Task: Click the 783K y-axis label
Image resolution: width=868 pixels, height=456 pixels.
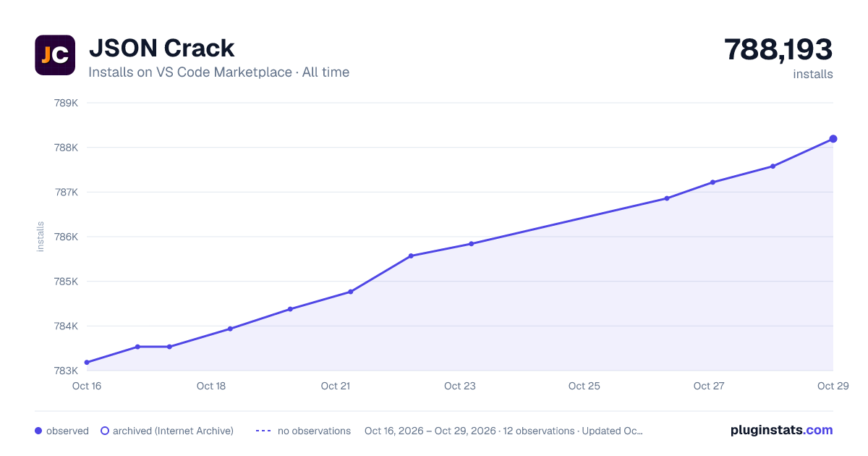Action: tap(66, 371)
